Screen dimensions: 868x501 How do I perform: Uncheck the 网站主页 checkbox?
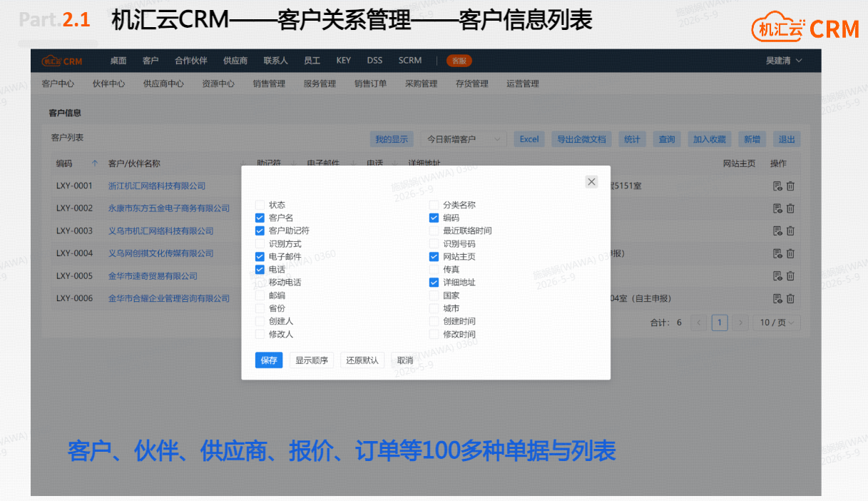(x=434, y=256)
